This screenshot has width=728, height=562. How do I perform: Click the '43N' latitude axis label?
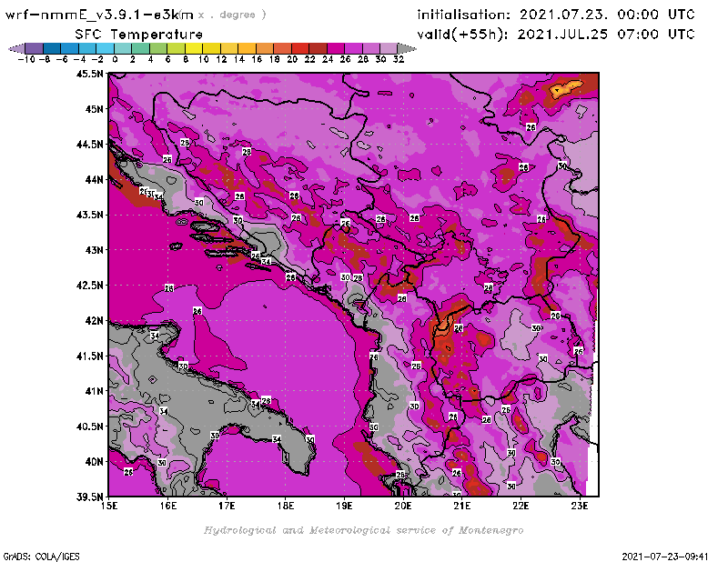coord(94,250)
